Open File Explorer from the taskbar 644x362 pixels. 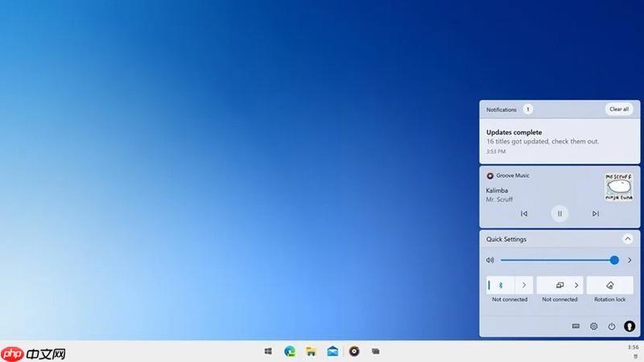tap(312, 352)
